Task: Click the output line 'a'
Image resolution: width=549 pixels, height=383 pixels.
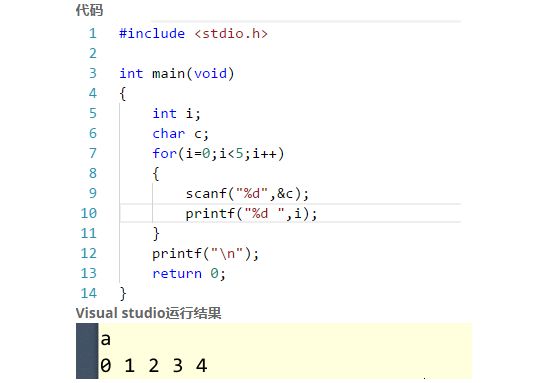Action: (106, 339)
